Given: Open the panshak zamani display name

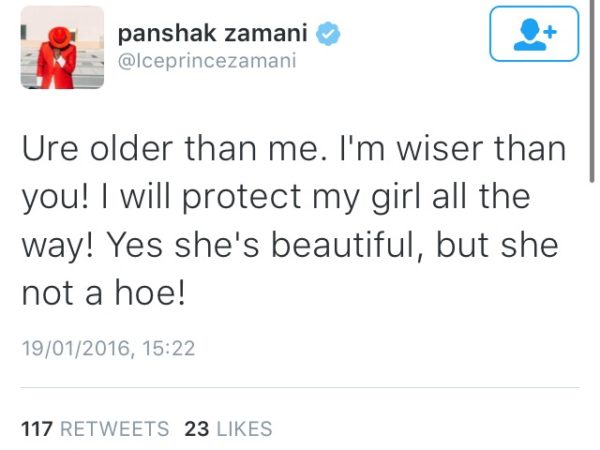Looking at the screenshot, I should [214, 35].
